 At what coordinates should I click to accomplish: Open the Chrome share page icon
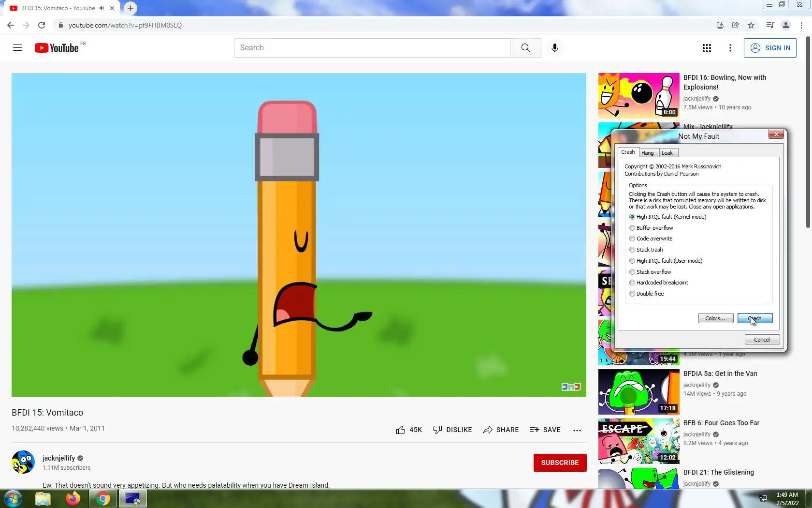pyautogui.click(x=736, y=25)
